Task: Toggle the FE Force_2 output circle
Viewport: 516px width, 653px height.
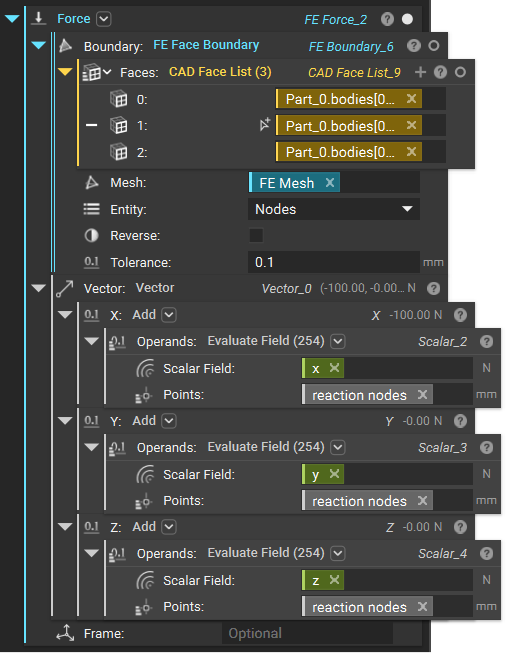Action: (x=407, y=19)
